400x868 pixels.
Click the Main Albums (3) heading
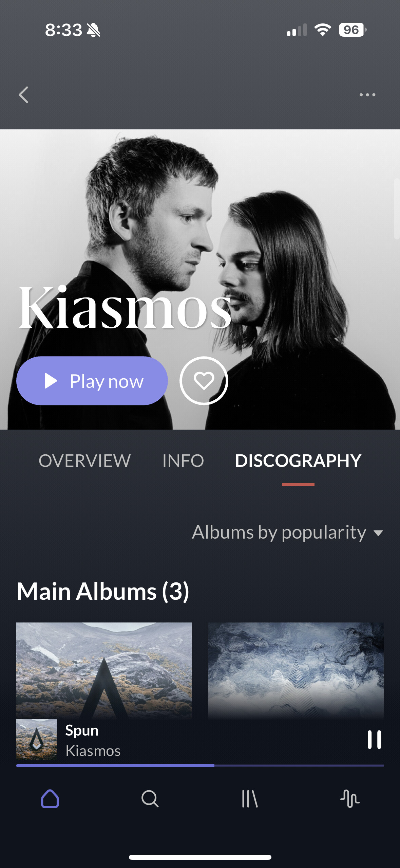click(103, 591)
